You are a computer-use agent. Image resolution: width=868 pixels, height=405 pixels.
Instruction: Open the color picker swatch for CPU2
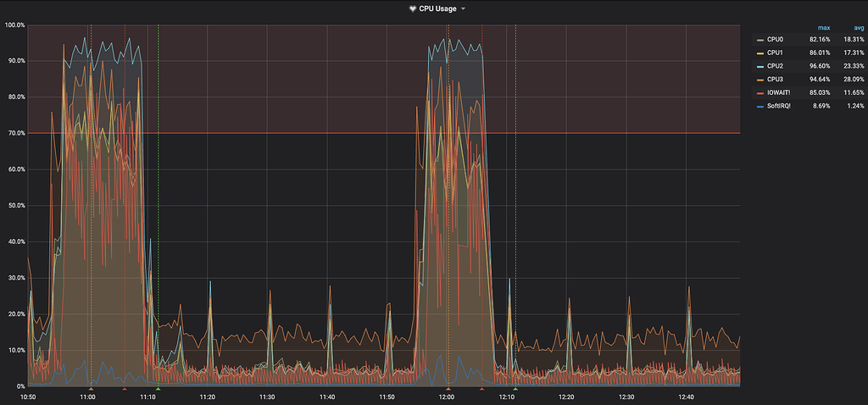click(x=760, y=66)
